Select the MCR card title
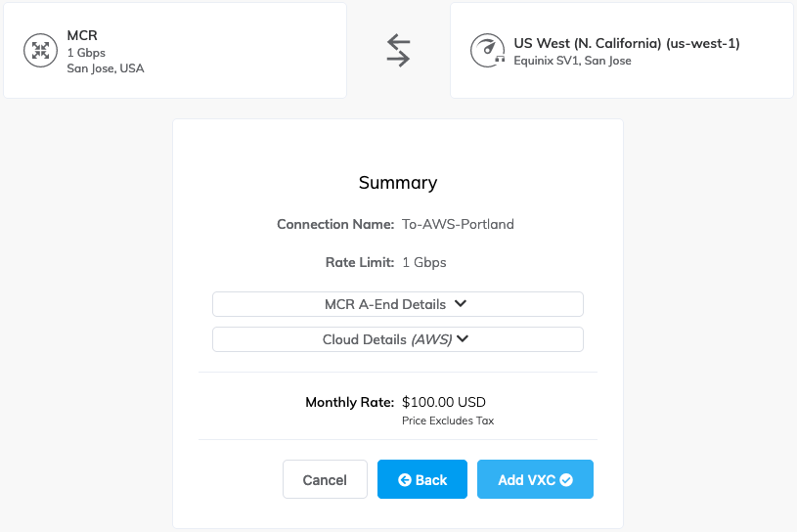797x532 pixels. click(82, 35)
